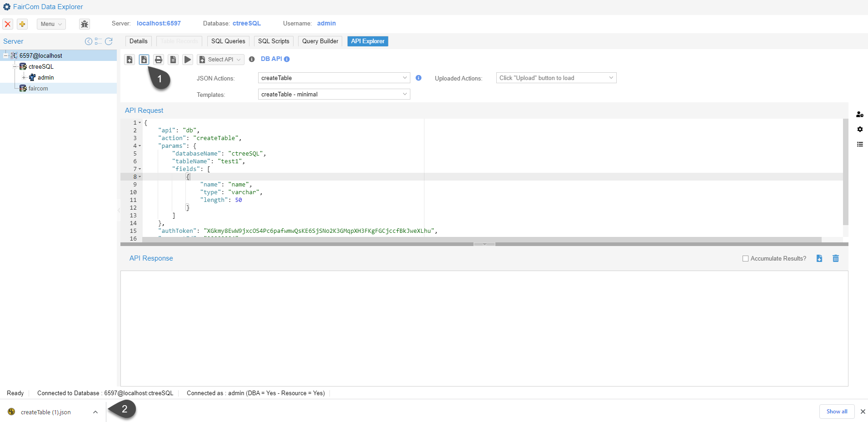Click the info icon beside JSON Actions
Viewport: 868px width, 422px height.
[419, 78]
